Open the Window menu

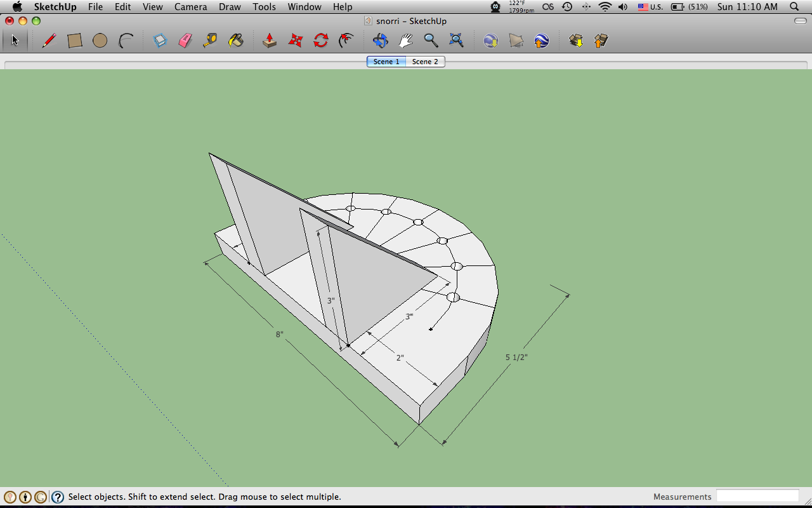304,7
